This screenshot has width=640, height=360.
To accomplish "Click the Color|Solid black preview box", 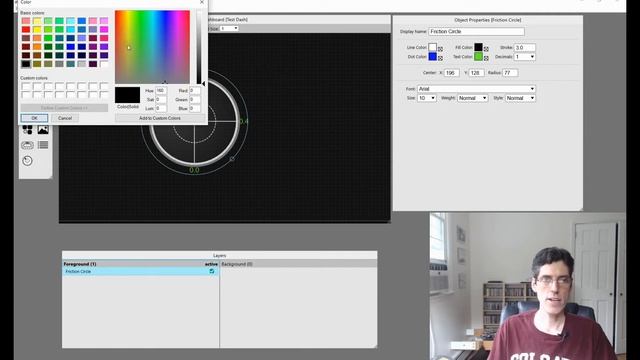I will click(x=127, y=95).
